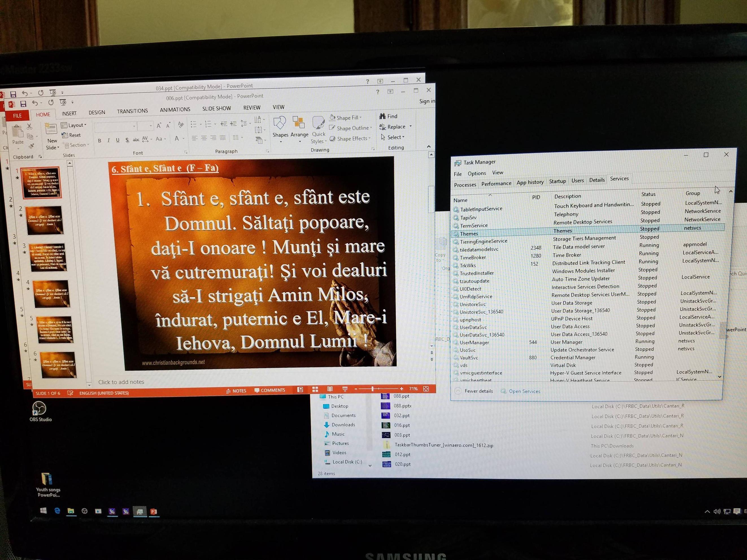Open the Arrange tool

299,123
